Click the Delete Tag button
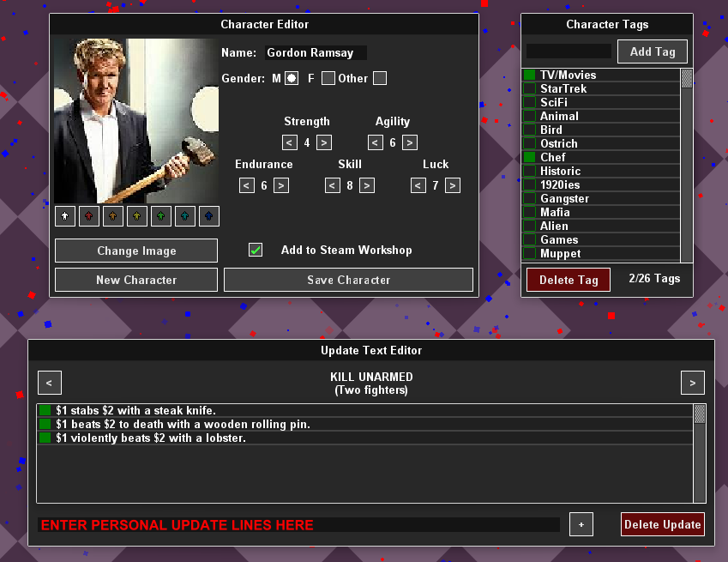 click(x=569, y=280)
